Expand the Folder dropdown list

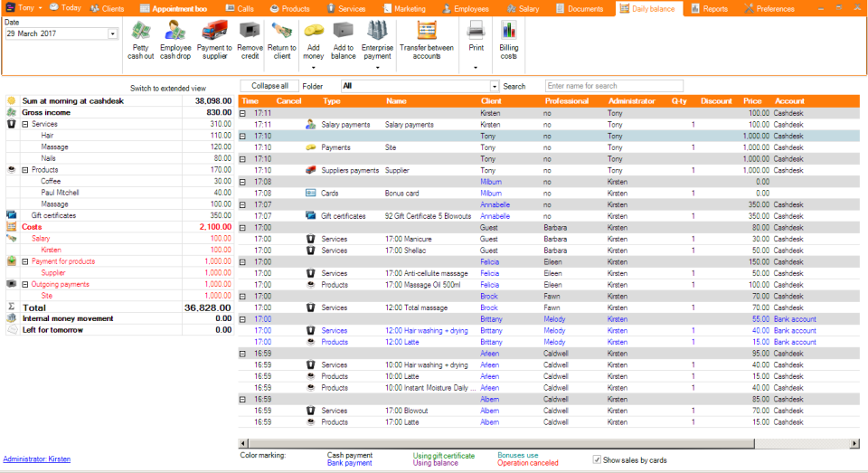tap(494, 86)
